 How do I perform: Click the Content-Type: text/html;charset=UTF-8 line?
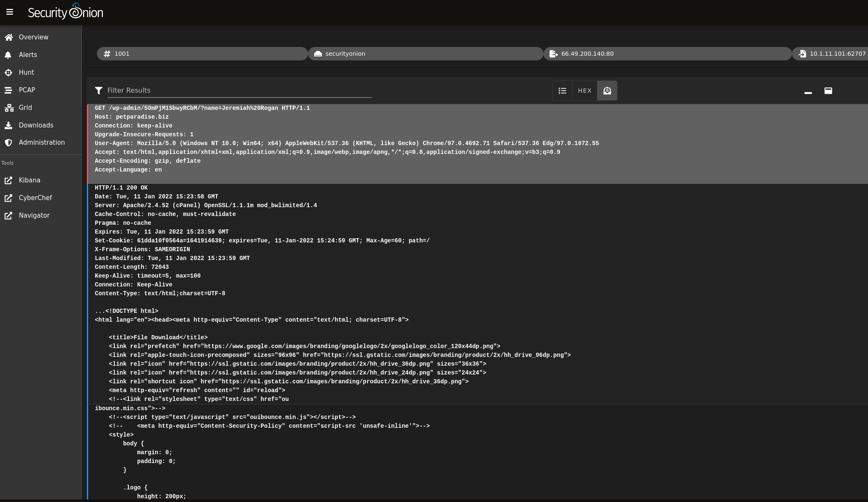160,294
